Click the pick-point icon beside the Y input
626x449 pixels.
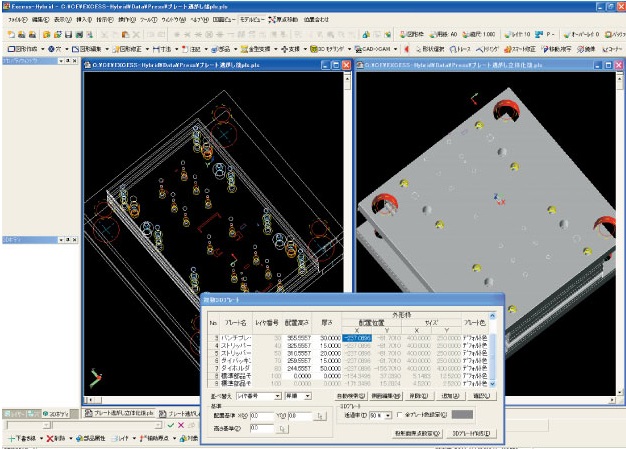[320, 414]
